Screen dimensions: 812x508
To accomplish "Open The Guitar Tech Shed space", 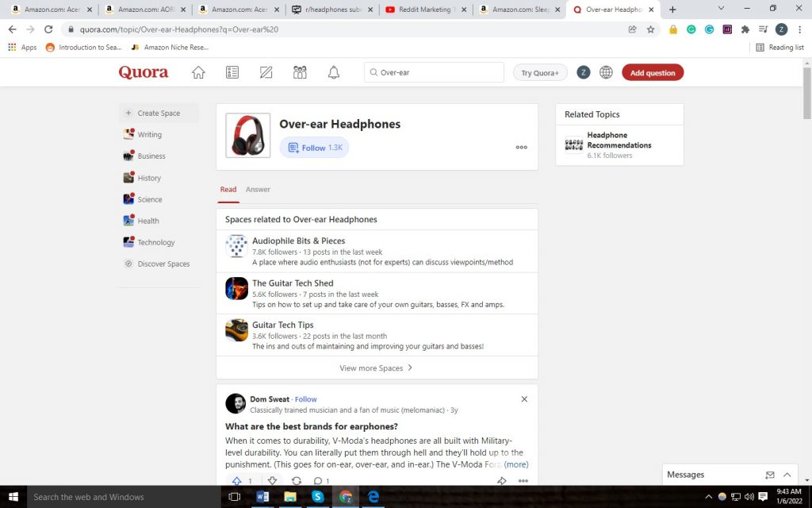I will pyautogui.click(x=293, y=283).
